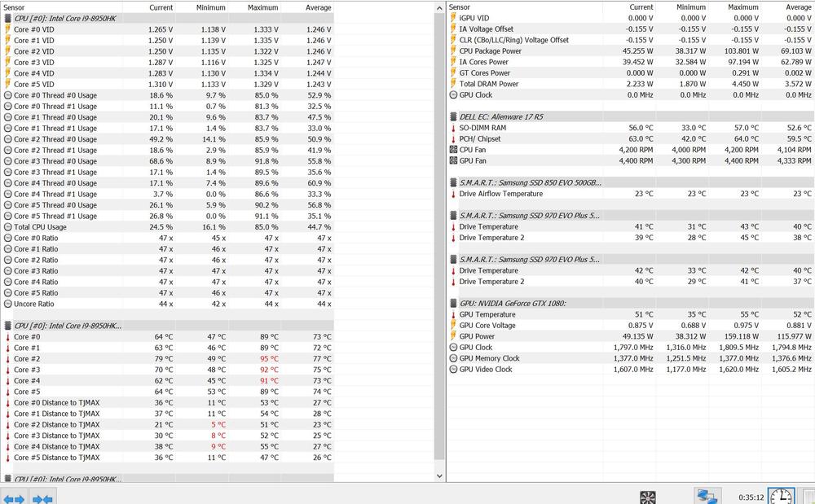Click the clock reset icon
Viewport: 815px width, 504px height.
780,496
